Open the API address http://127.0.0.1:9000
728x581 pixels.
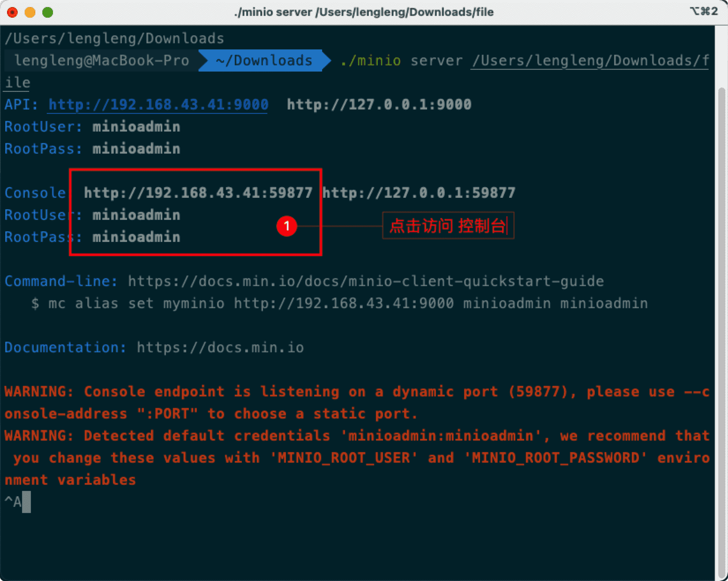(379, 105)
